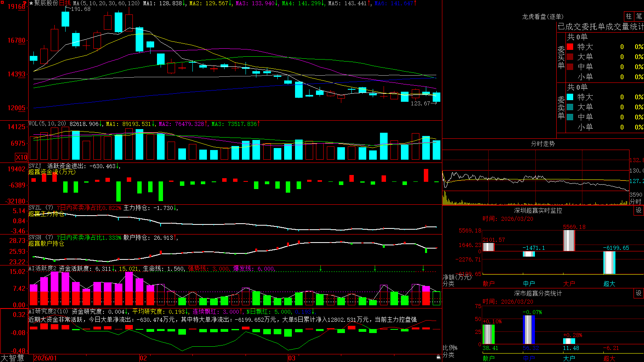Click the 2026/01 date marker on the time axis
Screen dimensions: 644x362
pos(45,358)
